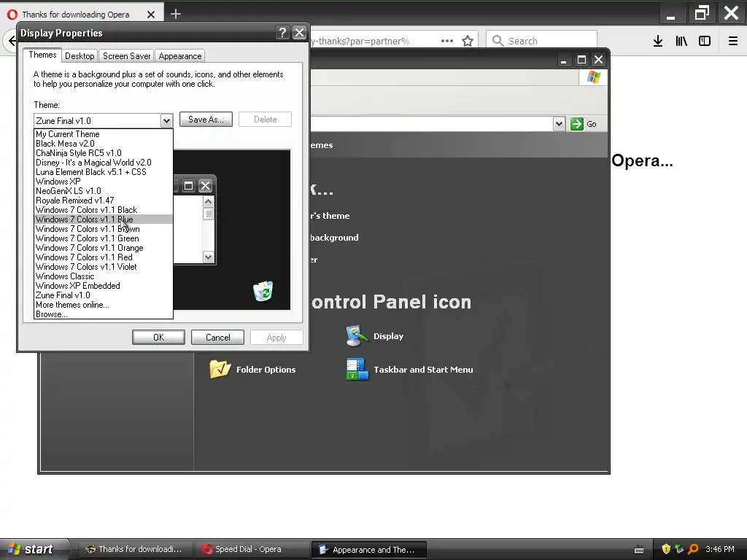Choose Windows 7 Colors v1.1 Blue

coord(104,219)
